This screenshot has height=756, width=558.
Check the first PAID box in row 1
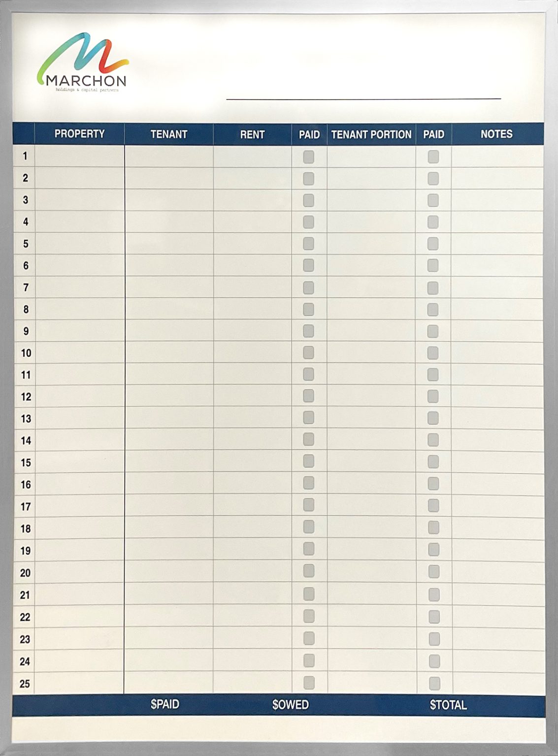309,157
